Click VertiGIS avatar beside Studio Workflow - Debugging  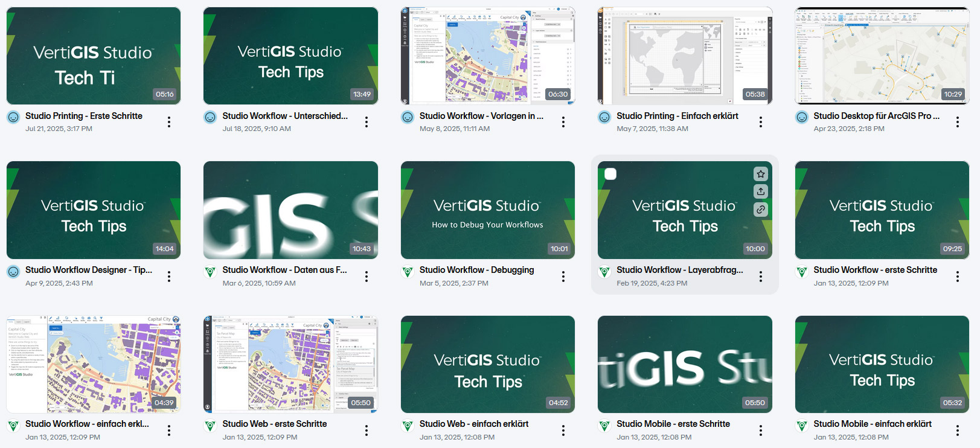pyautogui.click(x=408, y=272)
